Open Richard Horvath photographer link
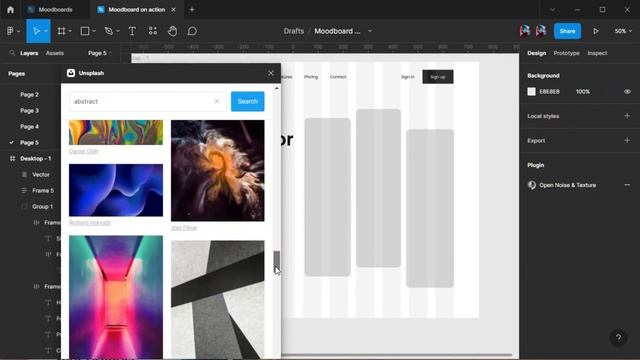 click(90, 222)
